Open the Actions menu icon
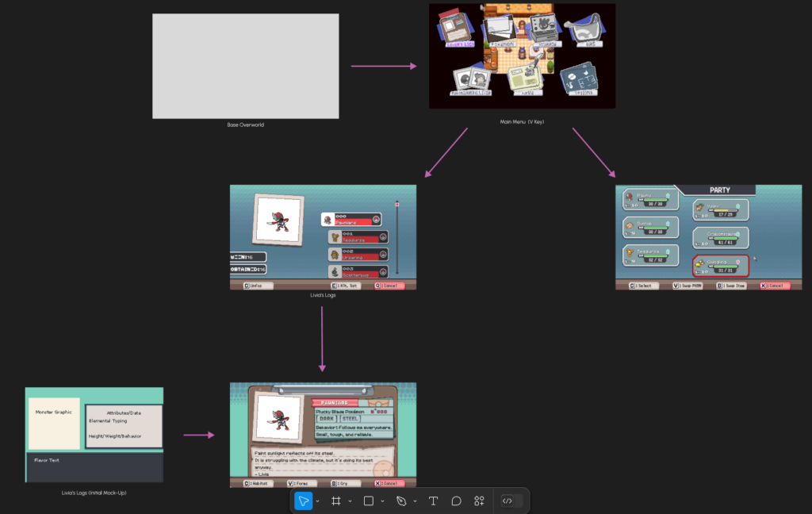 coord(479,501)
